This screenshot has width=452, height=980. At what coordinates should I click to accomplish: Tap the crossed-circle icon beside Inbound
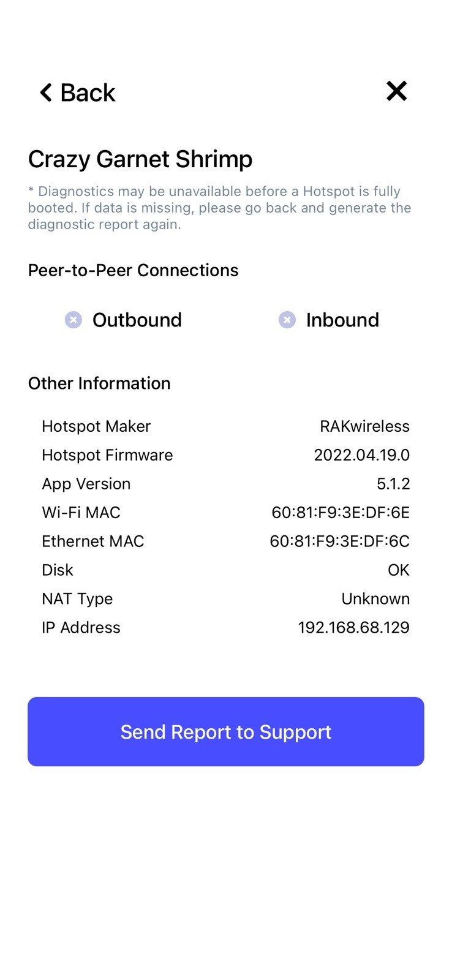click(x=287, y=319)
